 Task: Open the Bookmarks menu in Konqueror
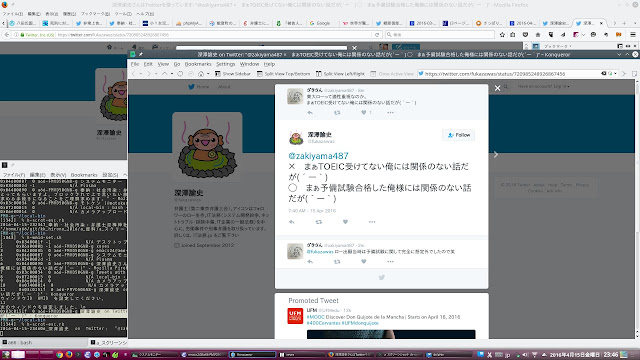198,64
